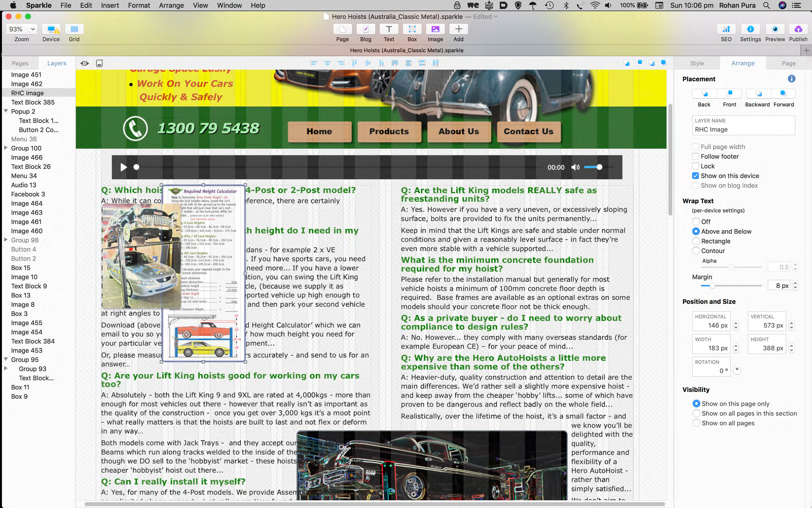Step the Width value
812x508 pixels.
click(x=736, y=348)
